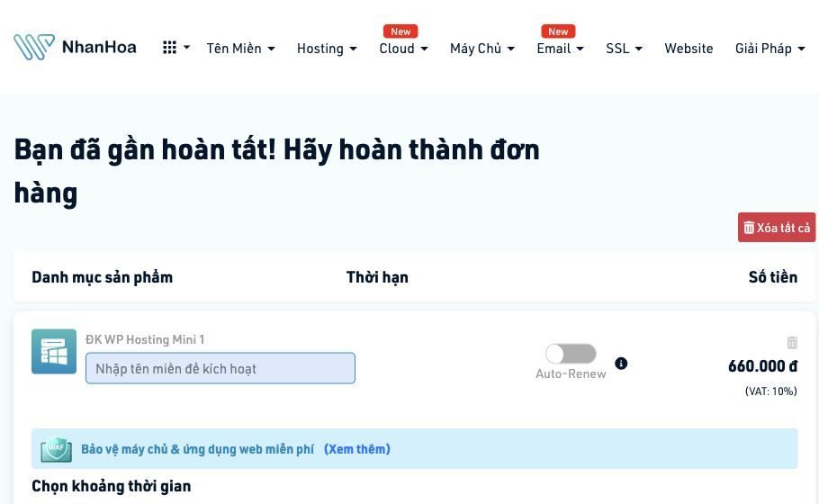Expand the Hosting dropdown menu
The height and width of the screenshot is (504, 819).
click(327, 49)
